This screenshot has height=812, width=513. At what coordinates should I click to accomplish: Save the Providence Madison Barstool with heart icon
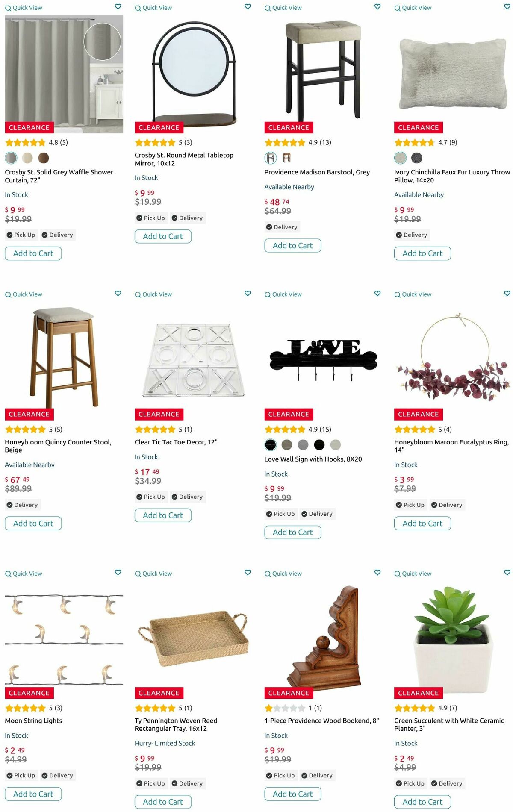click(x=377, y=7)
